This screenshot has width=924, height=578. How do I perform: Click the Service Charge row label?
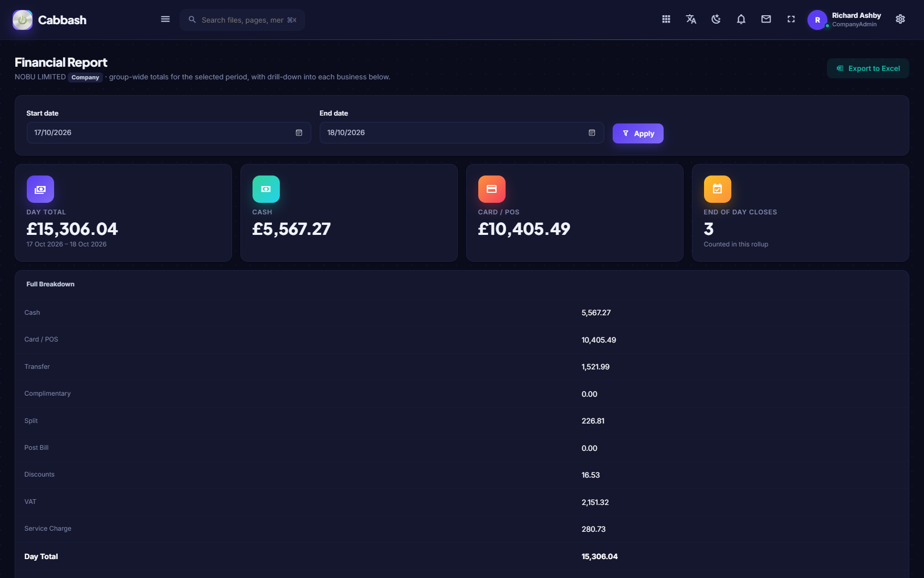click(x=48, y=529)
